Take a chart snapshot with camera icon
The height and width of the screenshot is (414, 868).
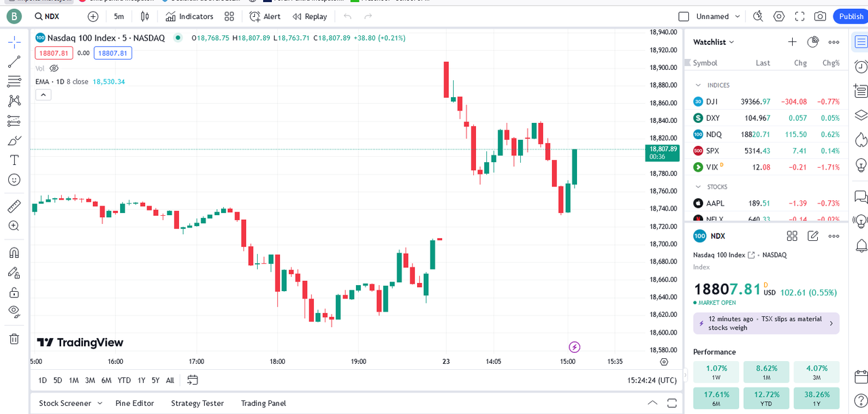pyautogui.click(x=820, y=16)
